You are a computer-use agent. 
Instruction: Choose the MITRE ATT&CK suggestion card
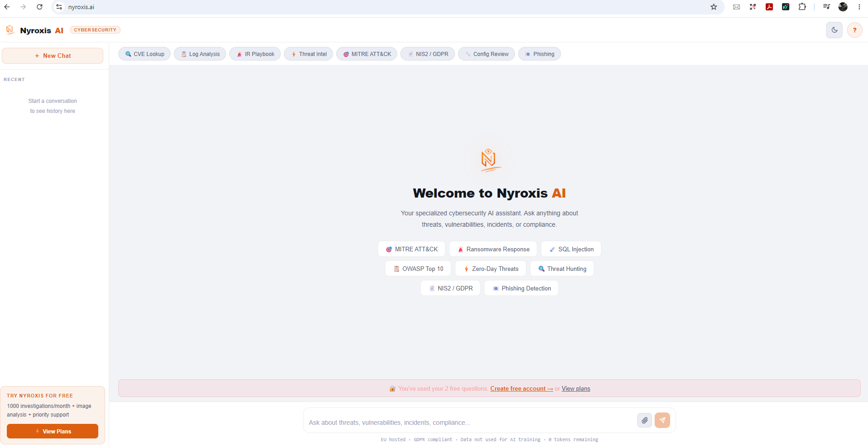coord(412,249)
